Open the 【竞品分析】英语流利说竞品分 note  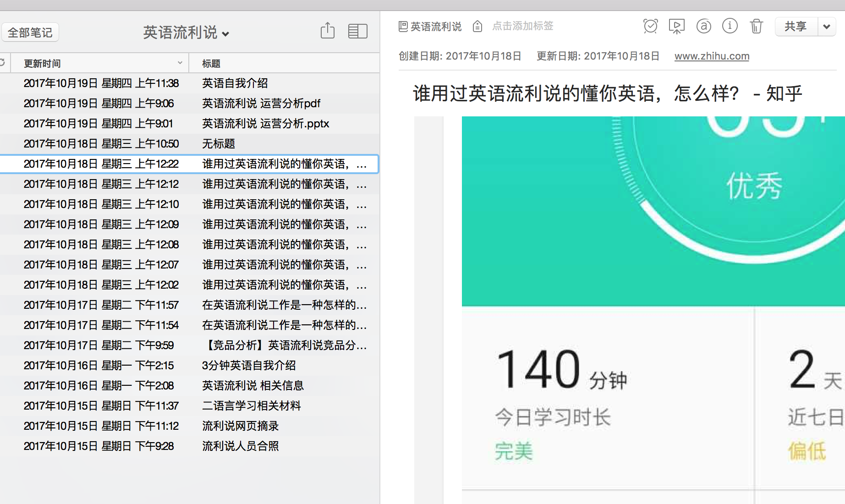click(190, 345)
